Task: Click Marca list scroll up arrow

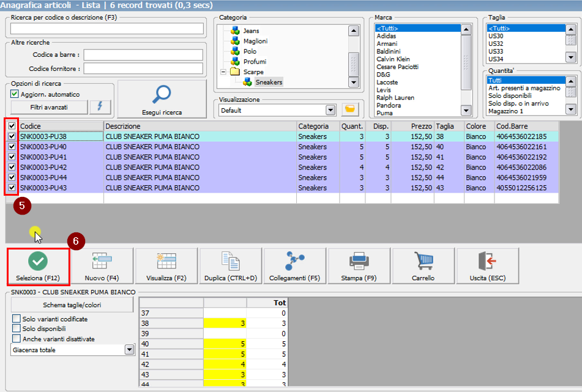Action: tap(466, 29)
